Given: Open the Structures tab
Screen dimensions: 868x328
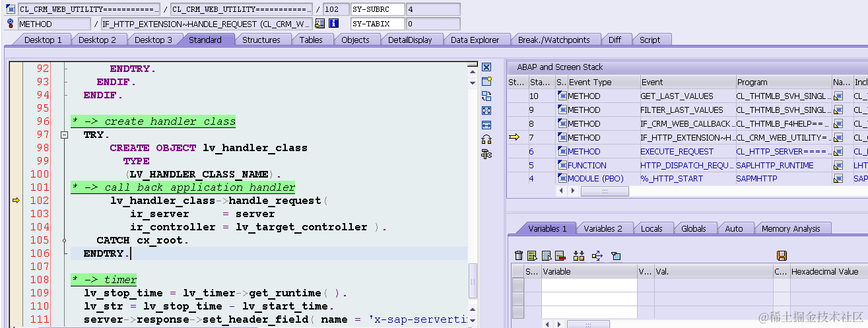Looking at the screenshot, I should [x=261, y=40].
